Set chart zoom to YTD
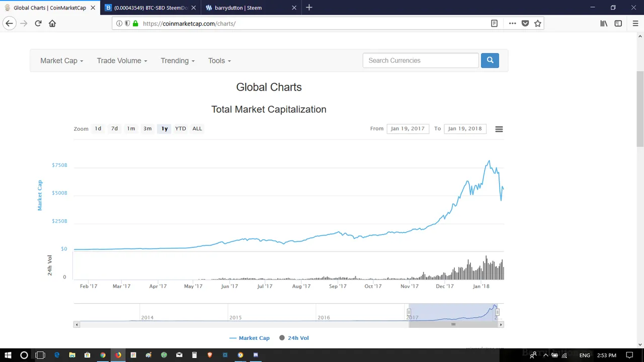This screenshot has width=644, height=362. tap(181, 129)
